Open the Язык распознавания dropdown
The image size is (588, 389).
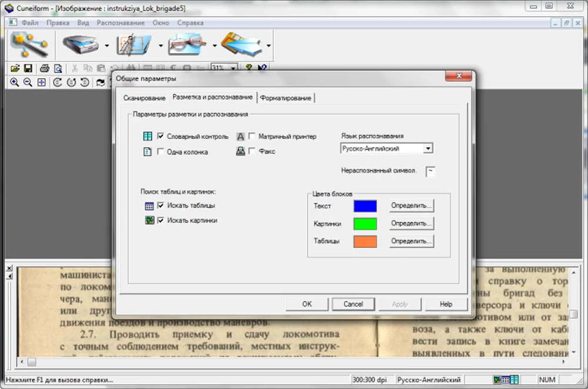click(428, 148)
